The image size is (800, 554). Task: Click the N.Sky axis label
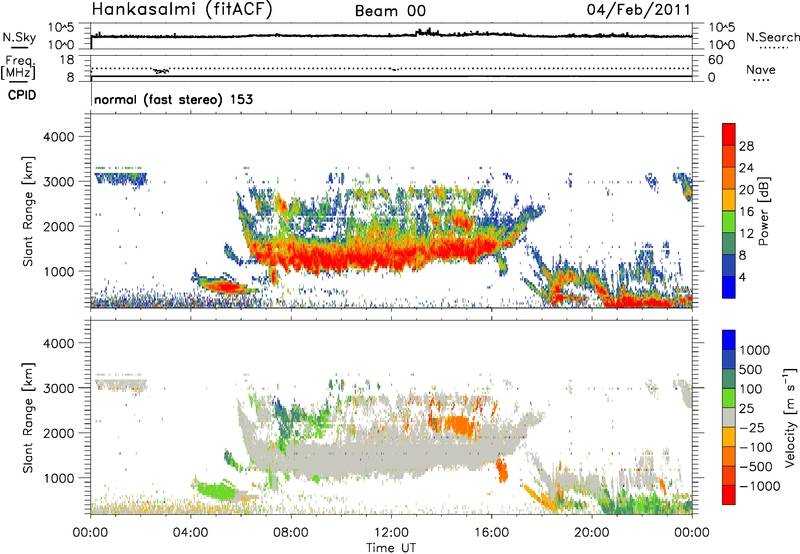pyautogui.click(x=19, y=37)
